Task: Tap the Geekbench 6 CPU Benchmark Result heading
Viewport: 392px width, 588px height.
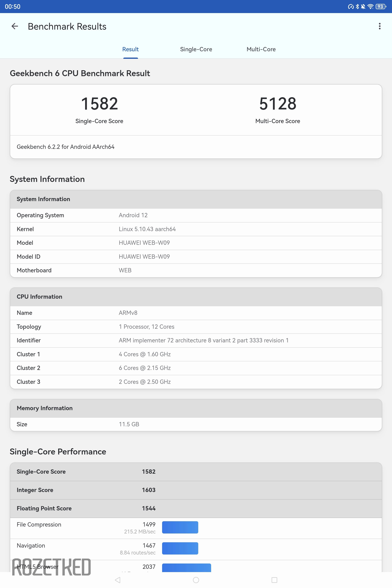Action: [x=80, y=73]
